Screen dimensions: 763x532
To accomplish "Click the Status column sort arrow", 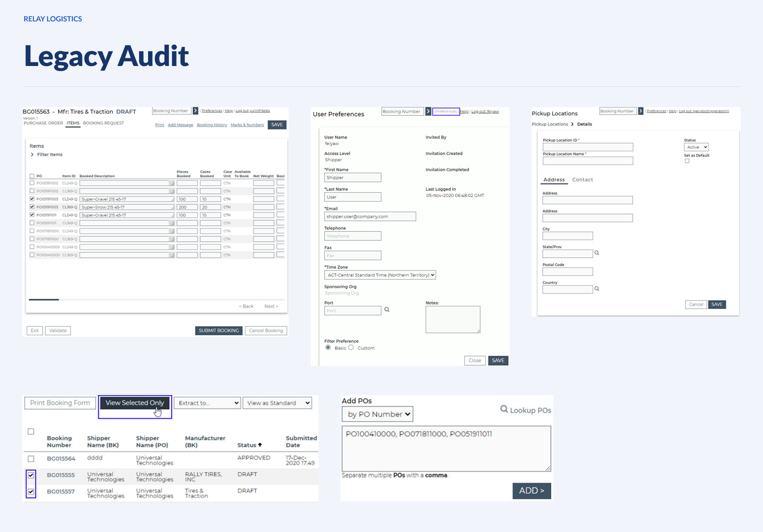I will 260,445.
